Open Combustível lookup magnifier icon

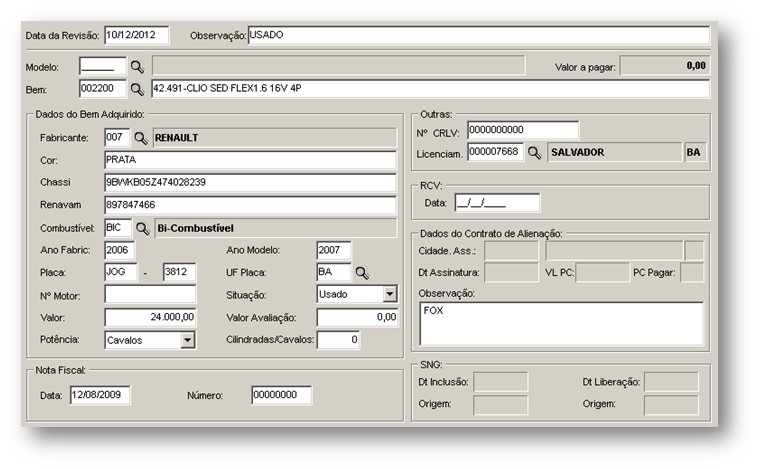[x=142, y=228]
